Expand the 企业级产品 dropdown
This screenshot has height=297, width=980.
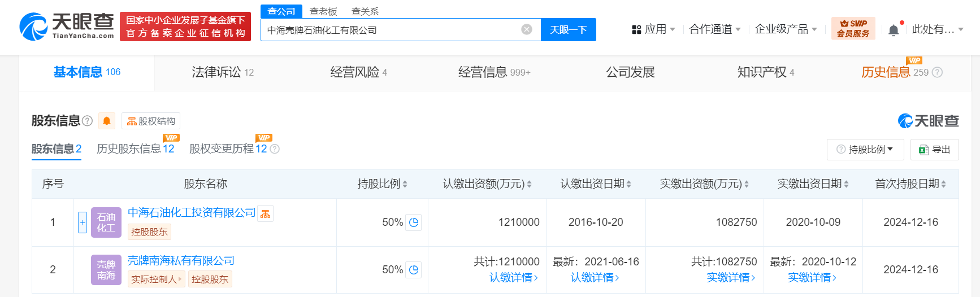coord(786,29)
